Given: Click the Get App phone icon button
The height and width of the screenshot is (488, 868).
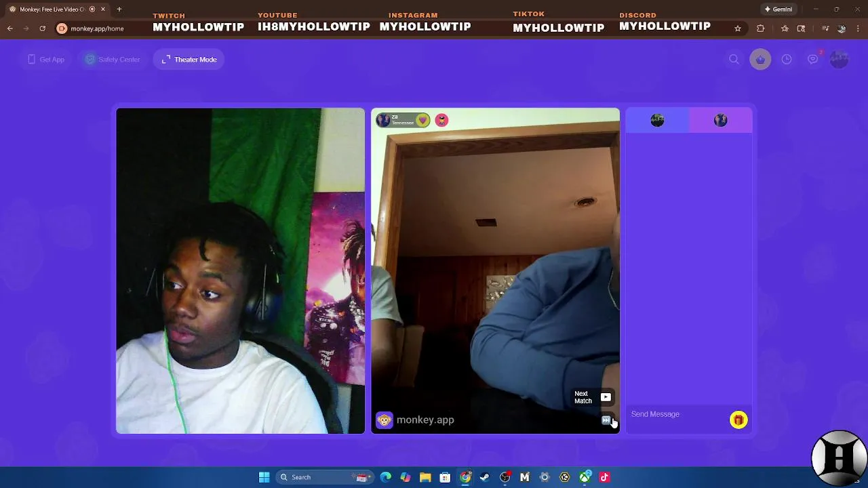Looking at the screenshot, I should [46, 60].
